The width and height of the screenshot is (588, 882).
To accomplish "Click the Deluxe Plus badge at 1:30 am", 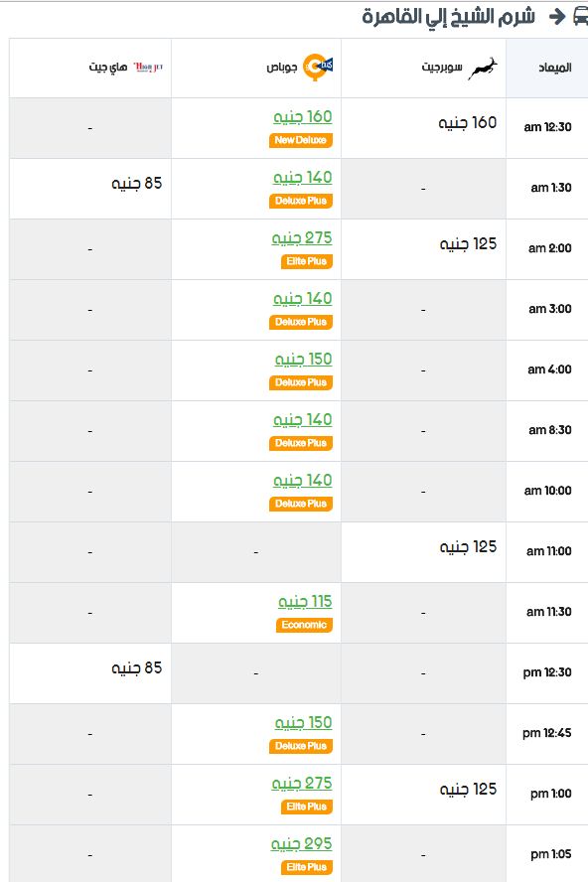I will [301, 201].
